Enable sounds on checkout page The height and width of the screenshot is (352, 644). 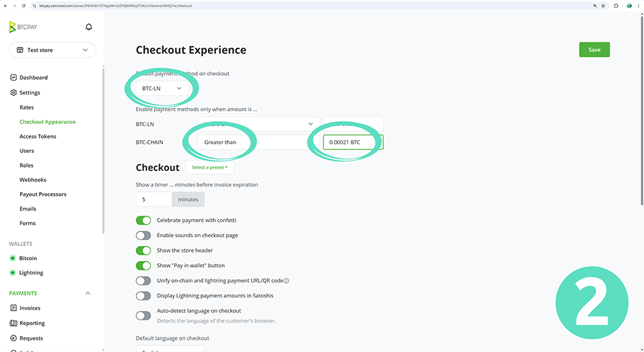point(144,235)
